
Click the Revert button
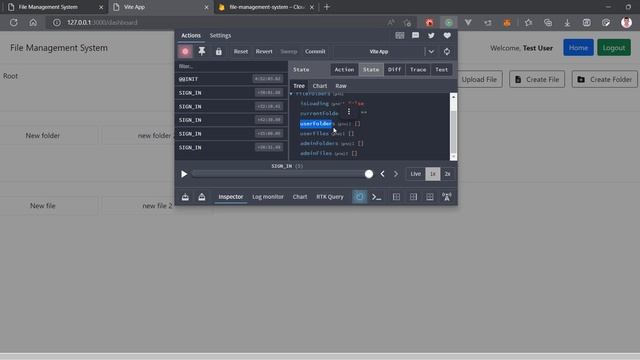tap(264, 51)
